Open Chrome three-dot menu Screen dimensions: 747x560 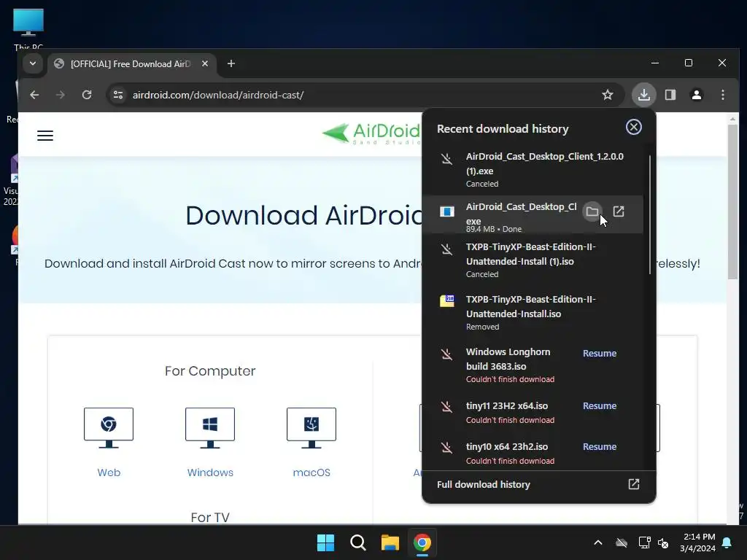coord(723,95)
